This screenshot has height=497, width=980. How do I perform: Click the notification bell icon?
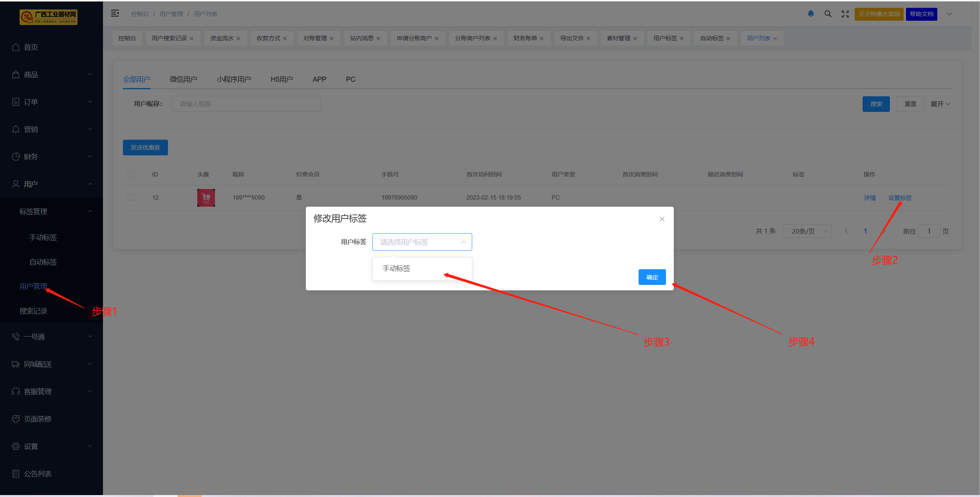tap(811, 14)
